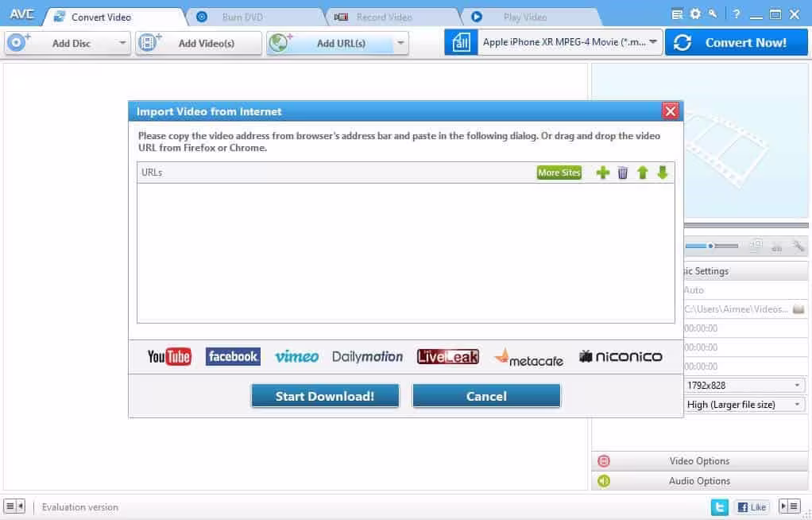Screen dimensions: 812x520
Task: Switch to Burn DVD tab
Action: [x=255, y=17]
